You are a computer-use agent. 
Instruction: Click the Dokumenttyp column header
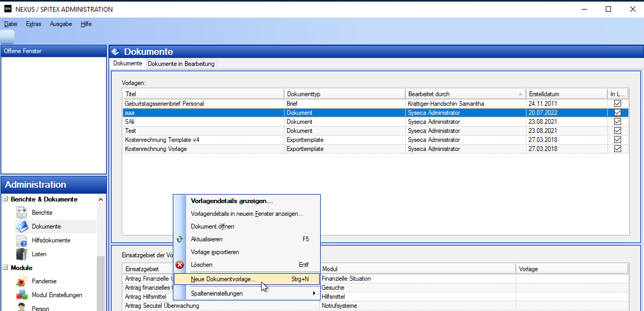coord(345,94)
